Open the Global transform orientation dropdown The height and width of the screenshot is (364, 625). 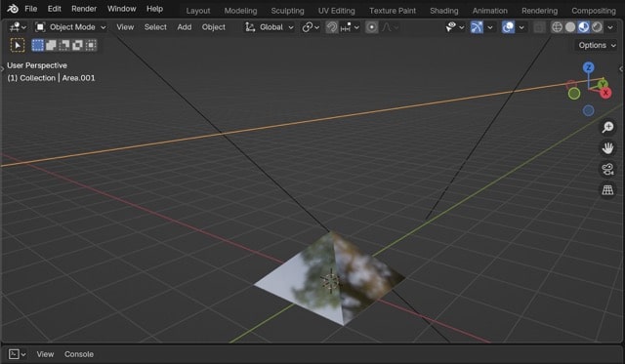click(270, 27)
